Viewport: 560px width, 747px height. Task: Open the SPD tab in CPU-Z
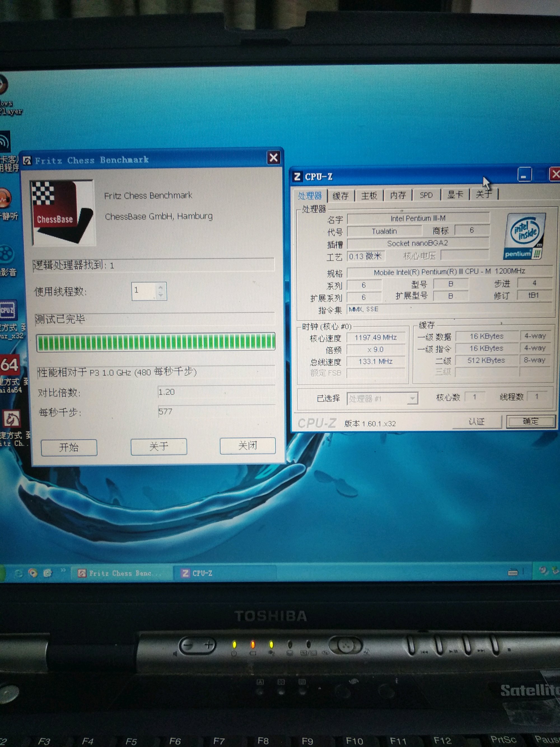[426, 195]
